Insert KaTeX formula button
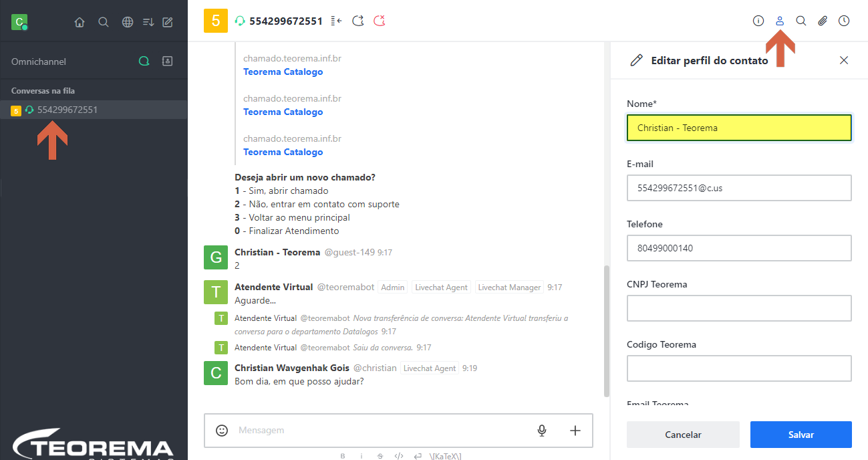The width and height of the screenshot is (868, 460). [445, 456]
